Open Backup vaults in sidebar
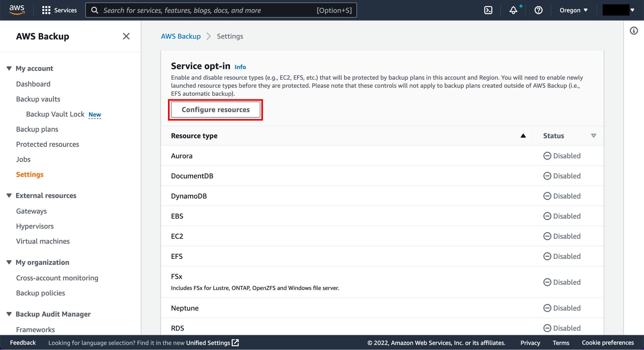Image resolution: width=644 pixels, height=350 pixels. coord(38,99)
